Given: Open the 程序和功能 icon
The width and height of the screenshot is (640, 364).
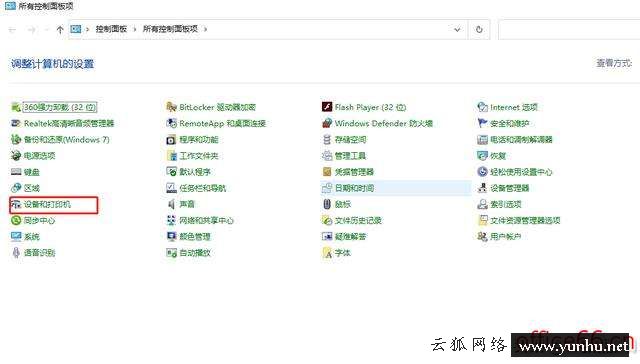Looking at the screenshot, I should tap(171, 140).
